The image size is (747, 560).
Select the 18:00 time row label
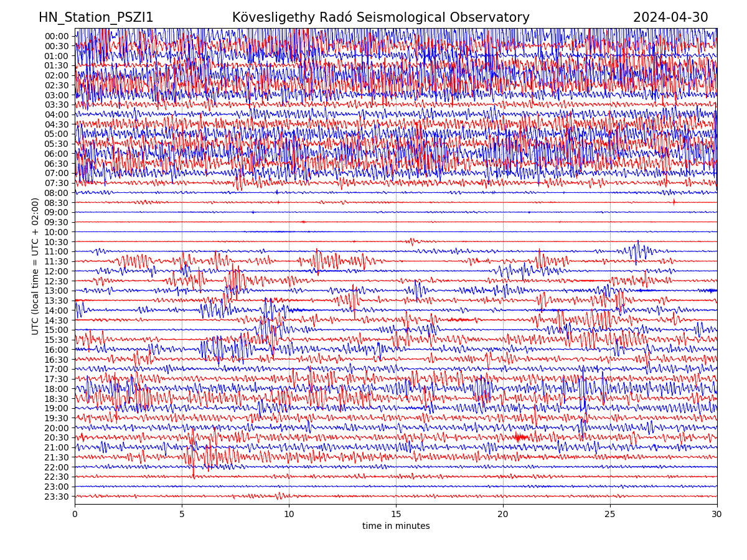pos(57,389)
